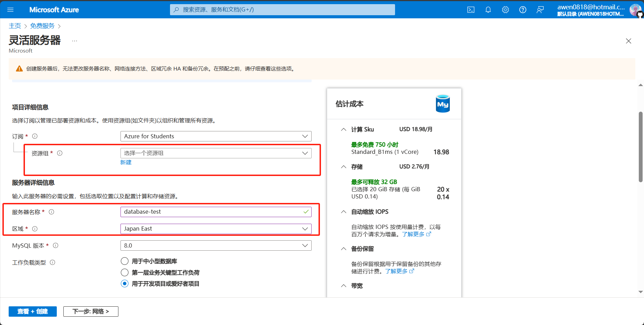
Task: Select 用于中小型数据库 workload type
Action: (x=125, y=261)
